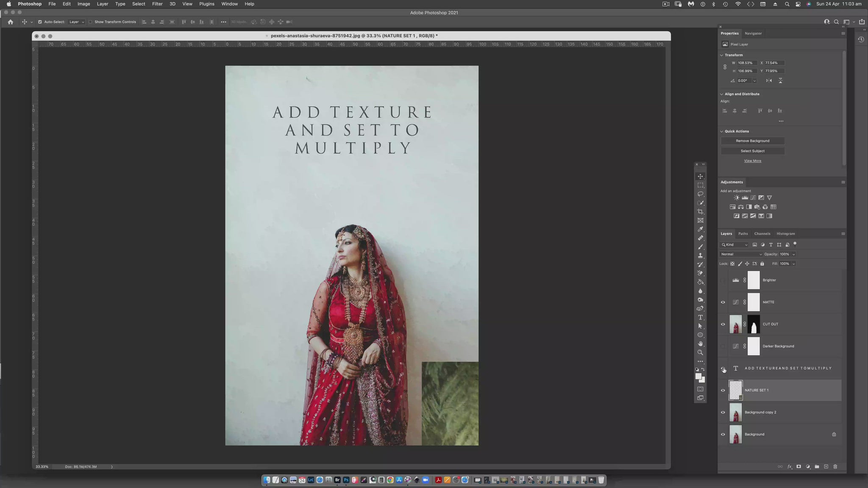Select the Healing Brush tool
868x488 pixels.
[700, 238]
